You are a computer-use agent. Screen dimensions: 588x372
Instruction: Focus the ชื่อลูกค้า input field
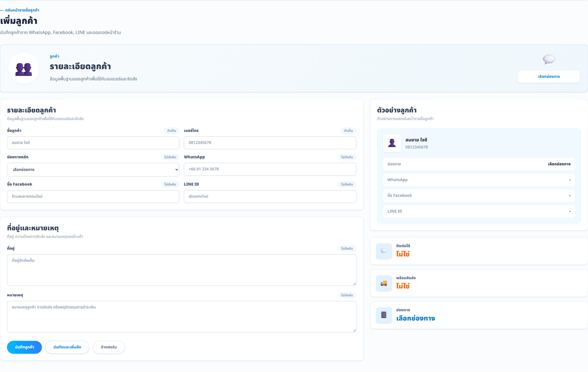(93, 143)
